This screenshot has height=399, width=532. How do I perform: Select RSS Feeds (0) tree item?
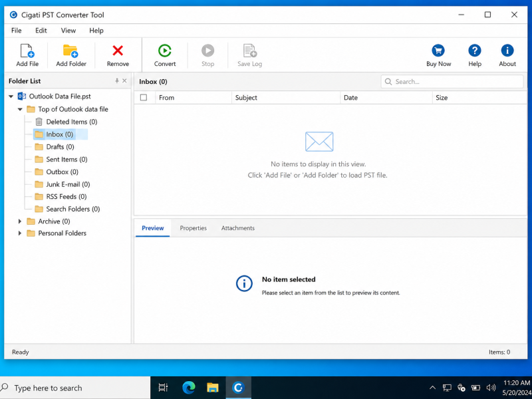click(66, 196)
